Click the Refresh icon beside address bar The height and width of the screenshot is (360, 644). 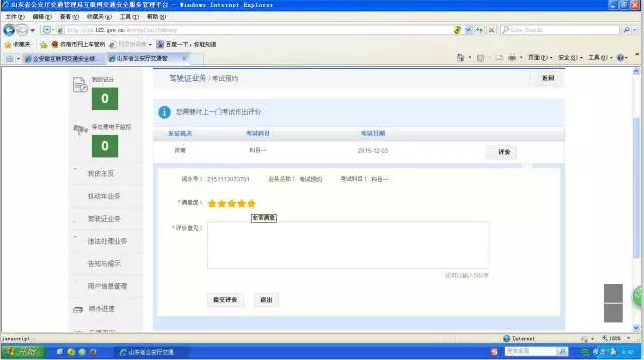click(479, 30)
